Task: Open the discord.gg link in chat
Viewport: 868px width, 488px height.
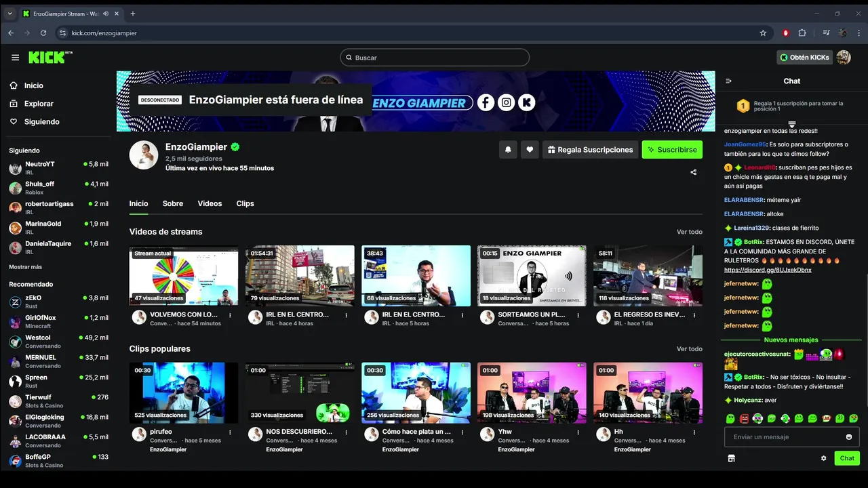Action: point(768,270)
